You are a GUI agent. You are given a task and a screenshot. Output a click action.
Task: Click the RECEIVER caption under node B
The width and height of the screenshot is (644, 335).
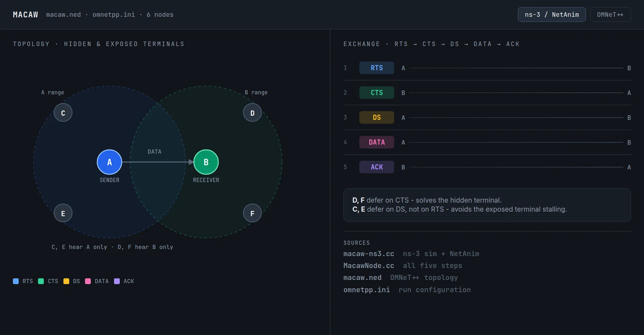(206, 180)
